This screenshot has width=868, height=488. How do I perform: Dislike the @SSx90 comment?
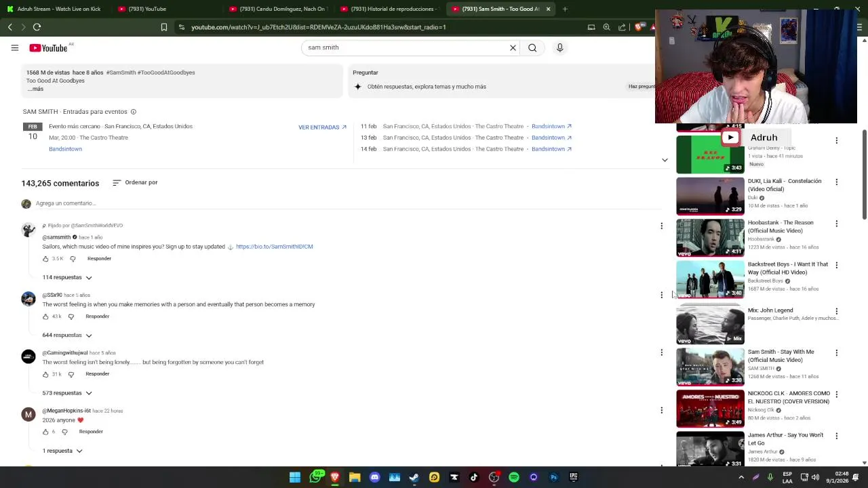point(71,317)
